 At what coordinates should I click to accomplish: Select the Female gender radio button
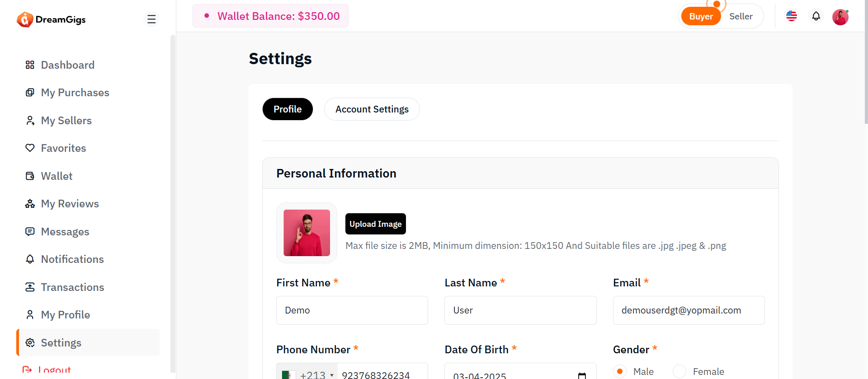(x=679, y=371)
